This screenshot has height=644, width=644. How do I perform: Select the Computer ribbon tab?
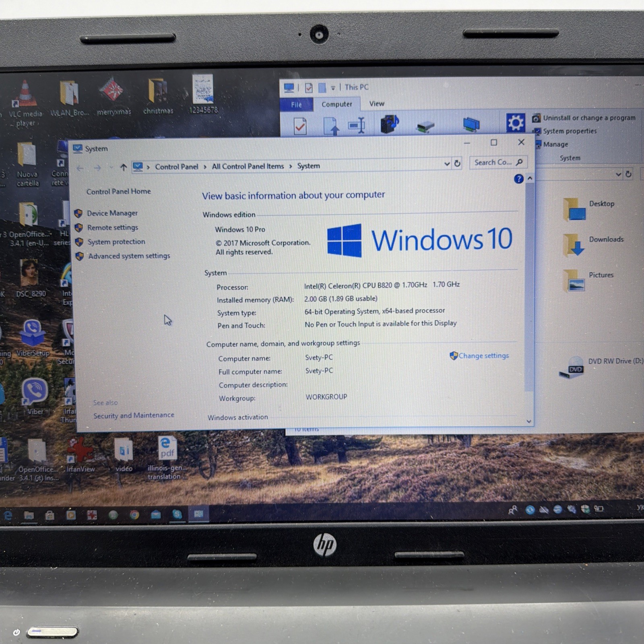[x=337, y=104]
